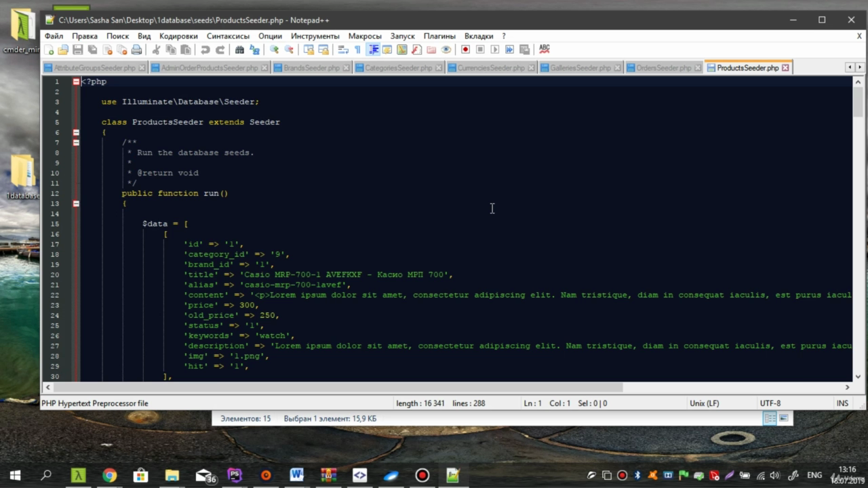868x488 pixels.
Task: Zoom in using the toolbar magnifier
Action: coord(274,49)
